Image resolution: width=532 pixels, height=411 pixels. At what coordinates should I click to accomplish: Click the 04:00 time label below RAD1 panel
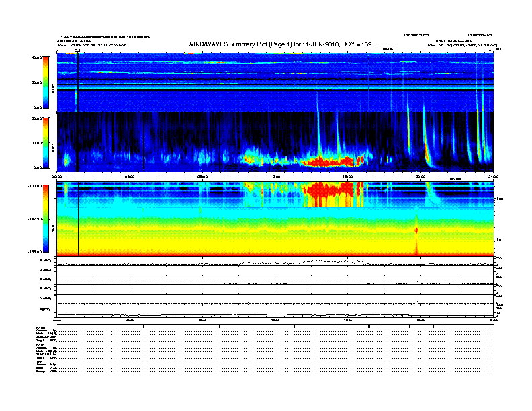[x=130, y=177]
